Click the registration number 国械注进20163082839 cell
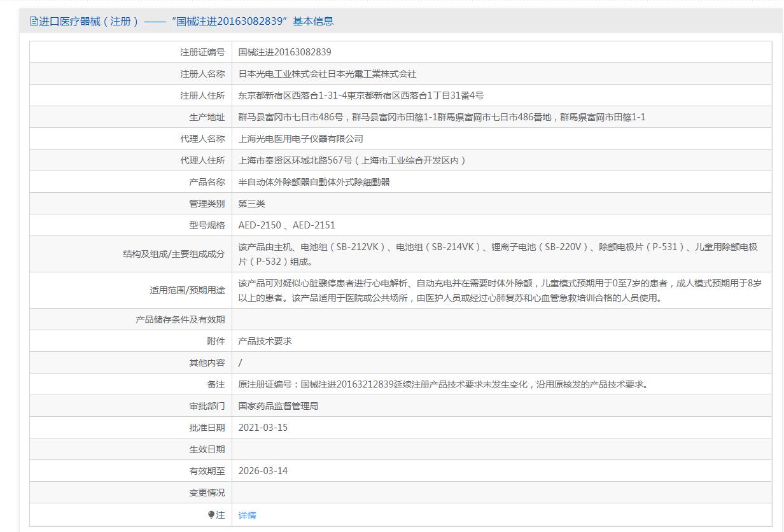This screenshot has width=784, height=532. coord(284,52)
